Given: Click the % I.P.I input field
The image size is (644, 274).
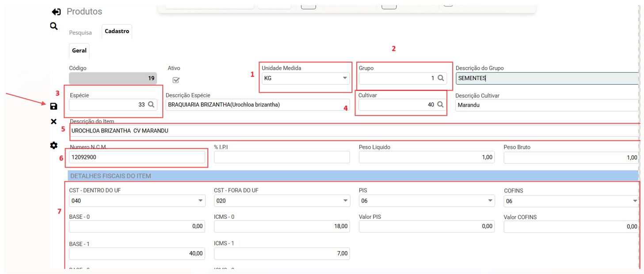Looking at the screenshot, I should click(x=282, y=157).
